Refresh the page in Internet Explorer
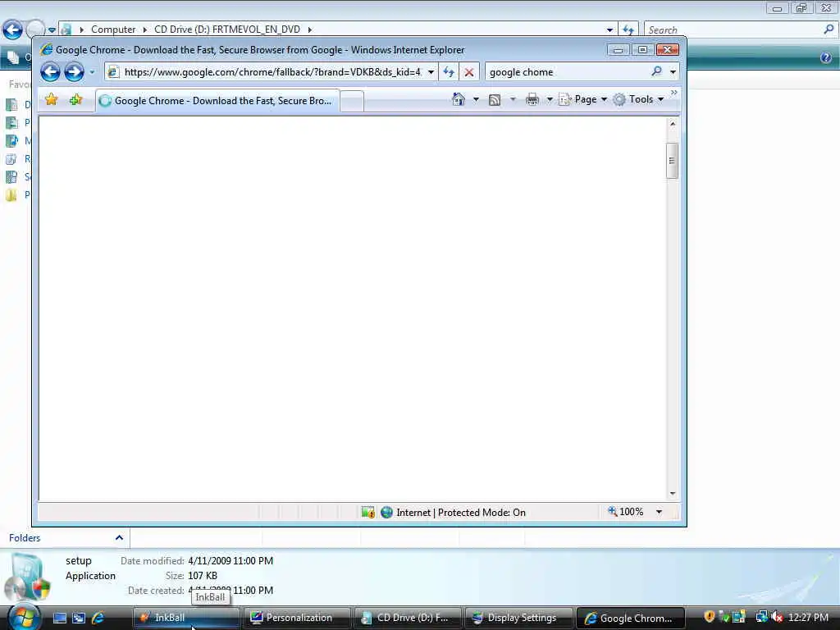 [449, 72]
